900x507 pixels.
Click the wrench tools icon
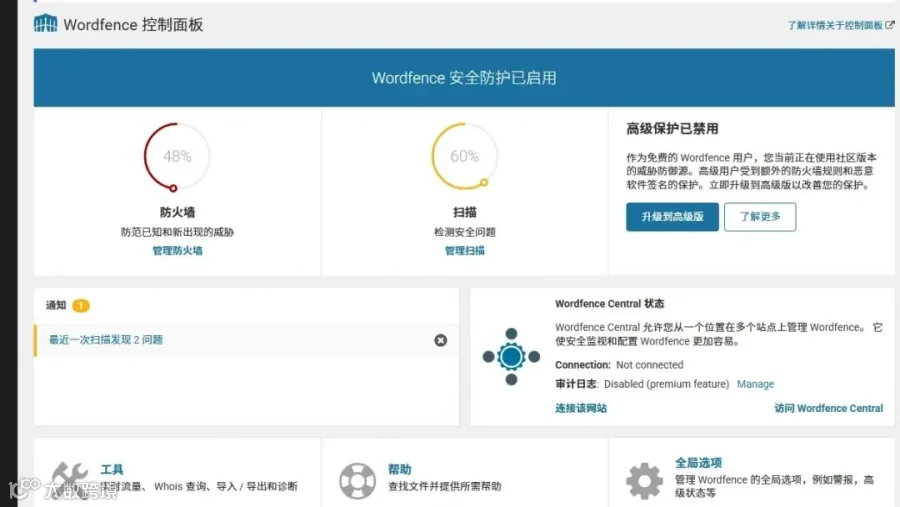point(70,480)
